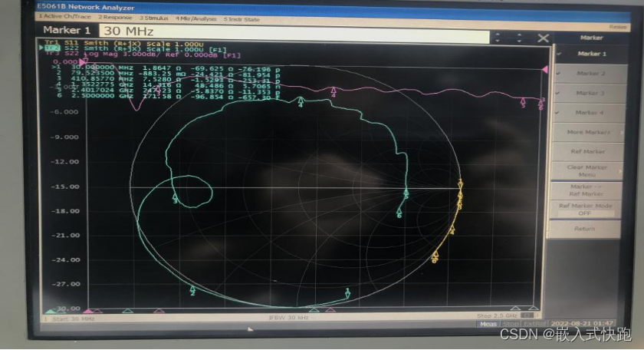Click the Stop status indicator
The image size is (644, 350).
(x=511, y=324)
